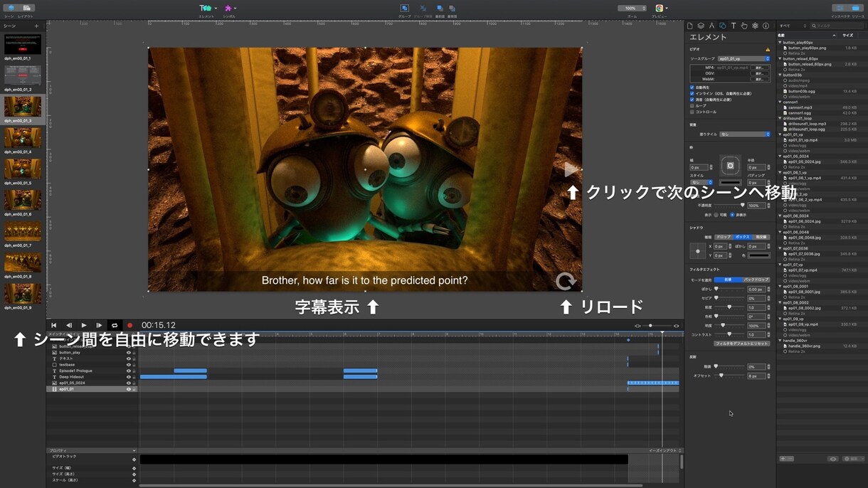Step one frame forward in timeline
This screenshot has height=488, width=868.
tap(99, 325)
